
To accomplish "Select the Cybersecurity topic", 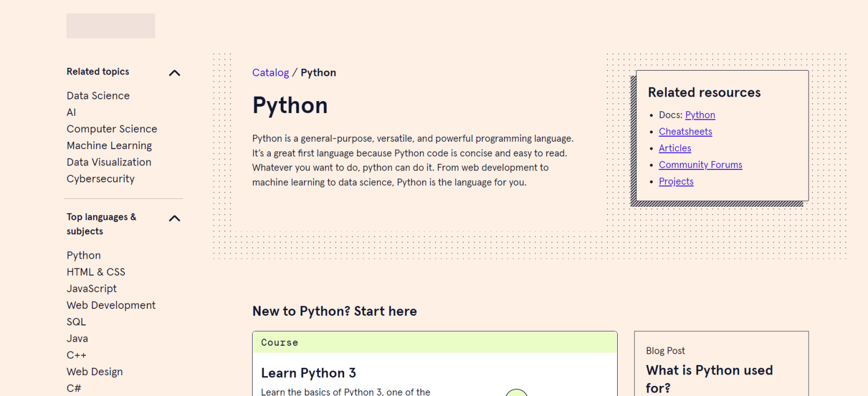I will coord(101,179).
